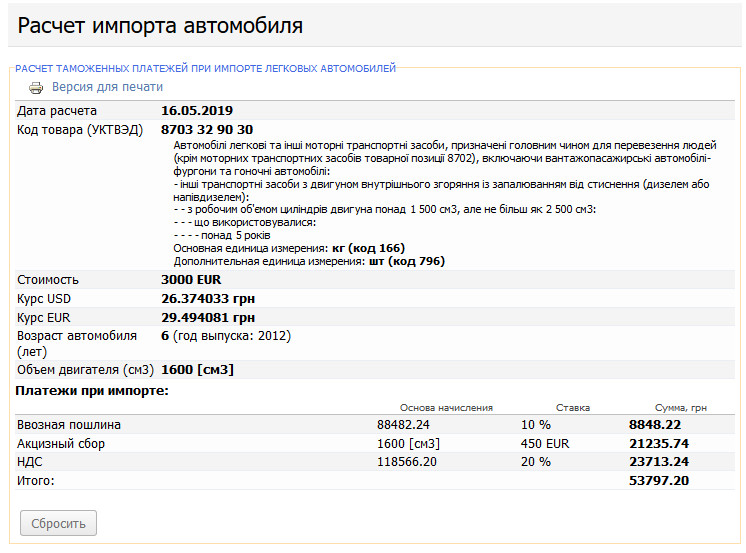Image resolution: width=746 pixels, height=553 pixels.
Task: Click the printer icon
Action: (x=36, y=88)
